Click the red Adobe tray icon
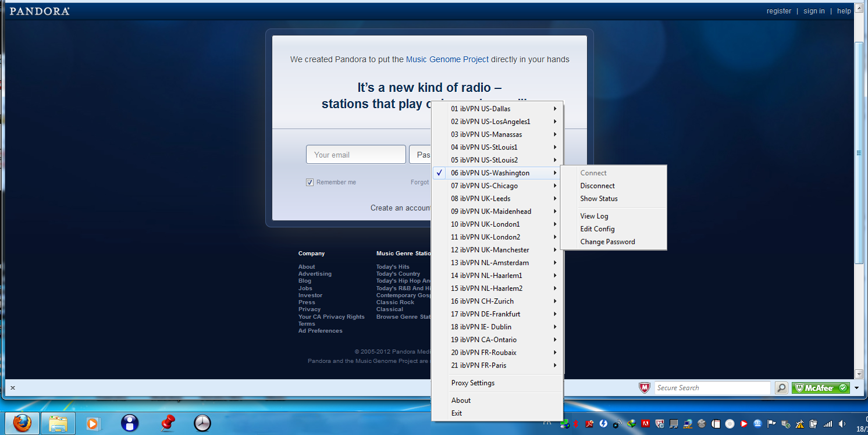 pyautogui.click(x=646, y=424)
